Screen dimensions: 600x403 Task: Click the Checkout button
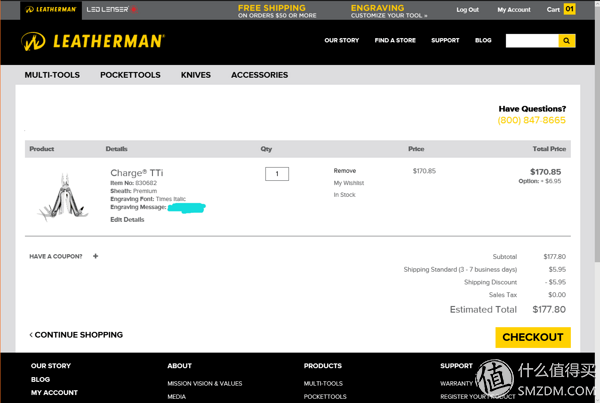tap(533, 337)
